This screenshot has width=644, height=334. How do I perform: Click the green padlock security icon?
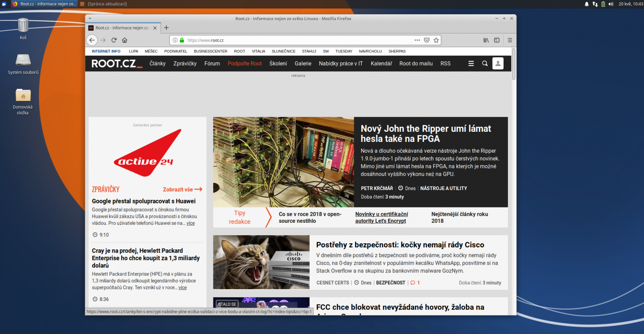(x=182, y=40)
